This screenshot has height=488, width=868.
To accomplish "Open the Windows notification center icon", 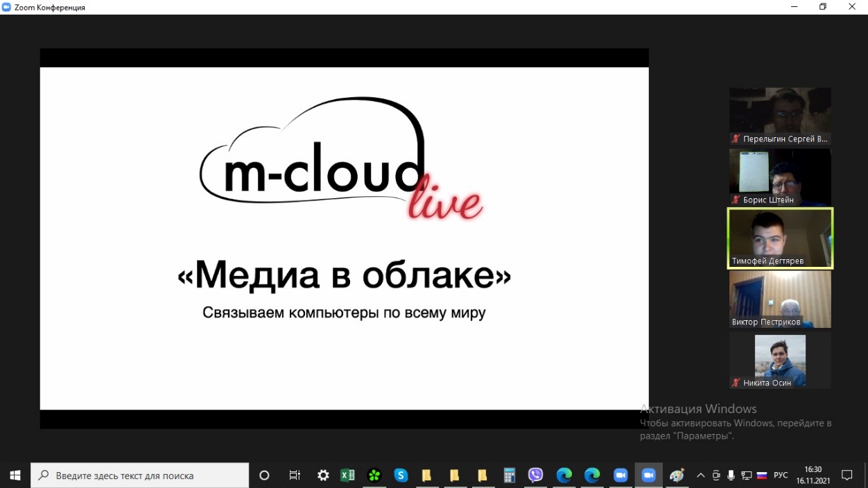I will [847, 476].
